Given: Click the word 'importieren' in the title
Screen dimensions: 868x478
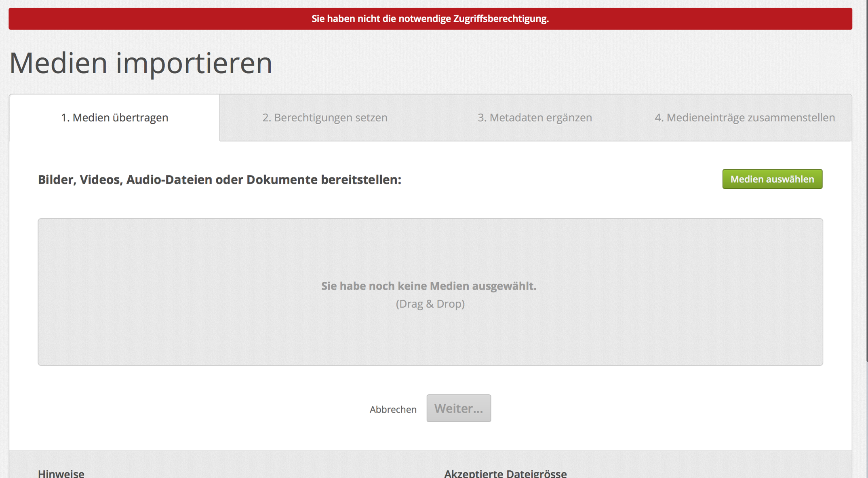Looking at the screenshot, I should (x=194, y=63).
